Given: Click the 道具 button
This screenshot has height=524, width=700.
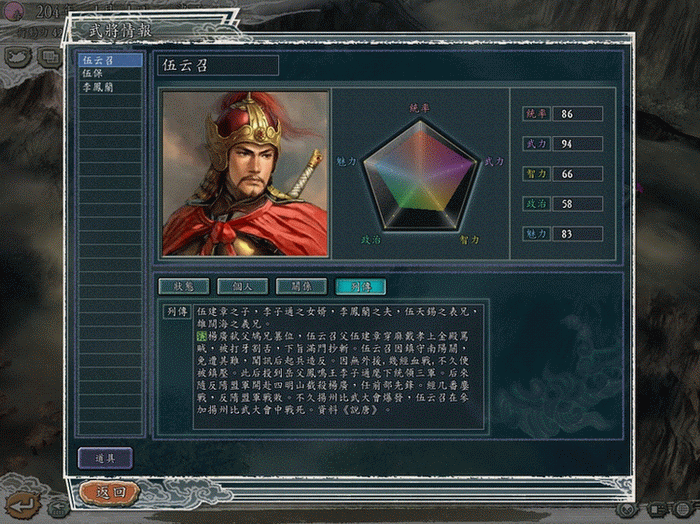Looking at the screenshot, I should [x=105, y=458].
